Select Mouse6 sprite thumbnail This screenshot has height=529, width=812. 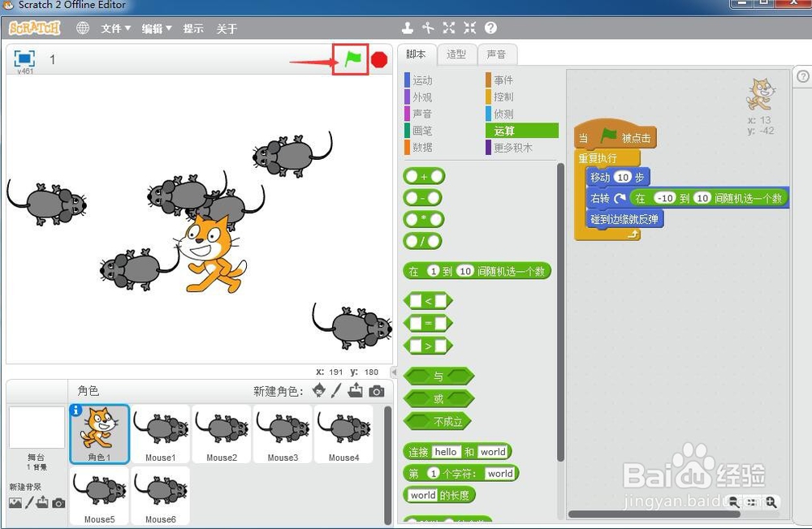(161, 496)
